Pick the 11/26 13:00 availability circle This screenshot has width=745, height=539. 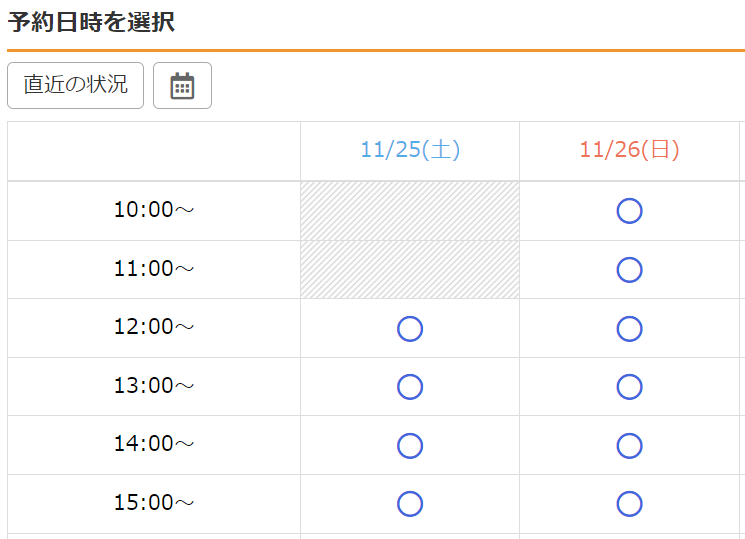tap(630, 387)
